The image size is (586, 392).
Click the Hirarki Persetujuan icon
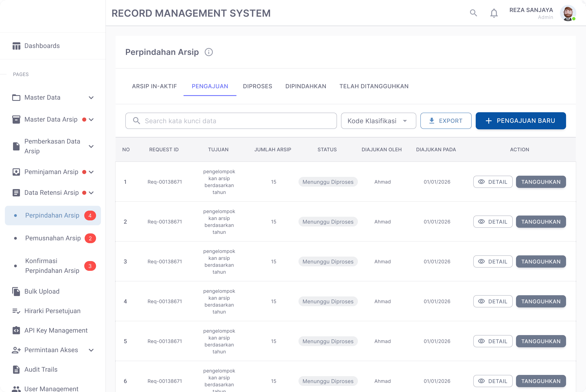point(16,311)
